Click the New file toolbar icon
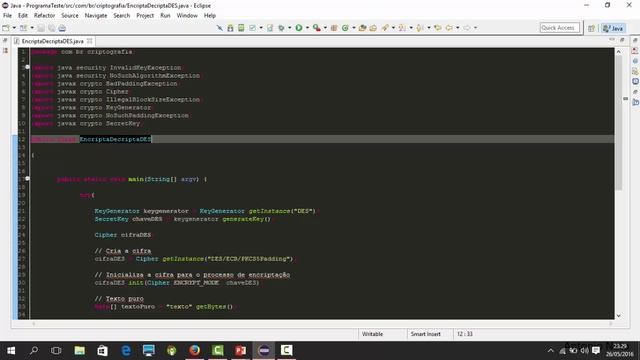 (x=6, y=28)
